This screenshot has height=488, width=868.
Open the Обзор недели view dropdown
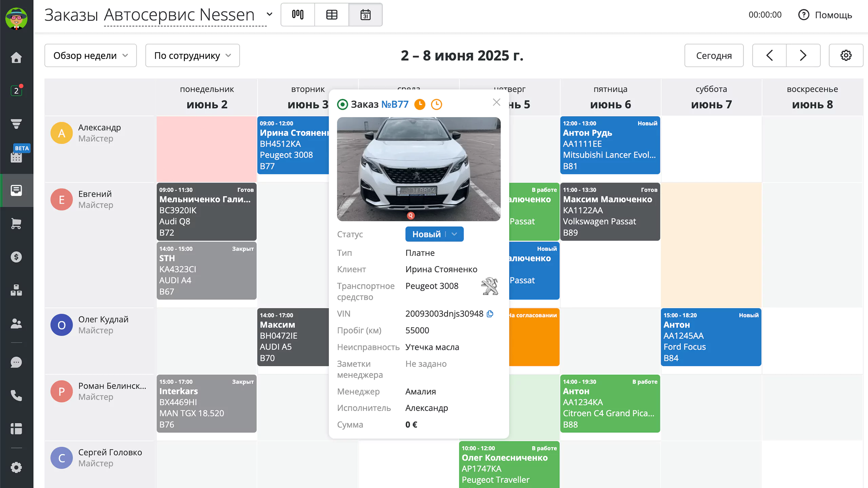coord(91,55)
